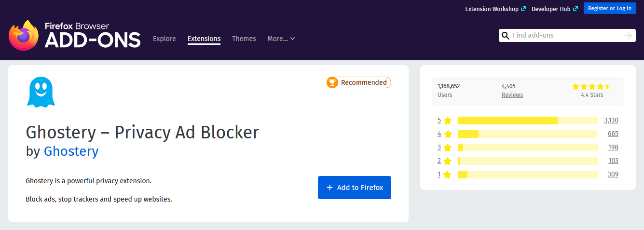Open the Explore menu item

click(164, 39)
